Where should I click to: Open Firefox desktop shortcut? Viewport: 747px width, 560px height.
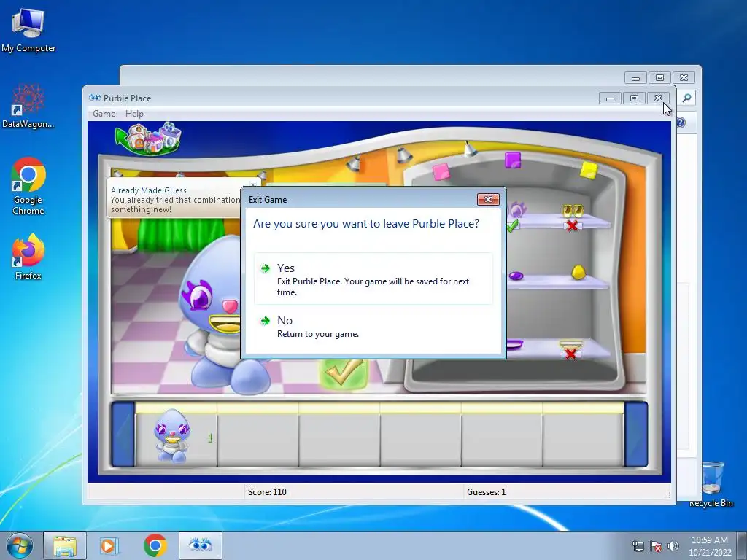[x=28, y=256]
